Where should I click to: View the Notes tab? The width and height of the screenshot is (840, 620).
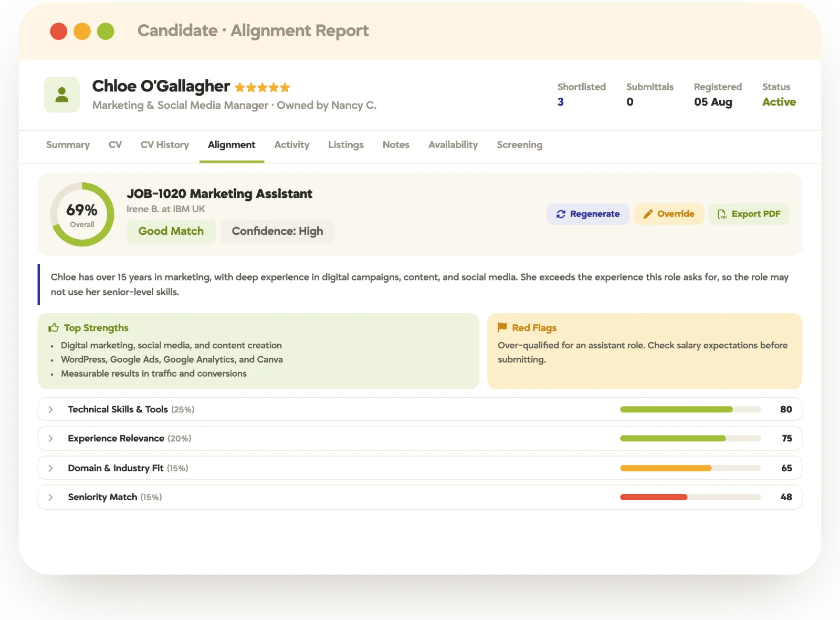click(396, 144)
